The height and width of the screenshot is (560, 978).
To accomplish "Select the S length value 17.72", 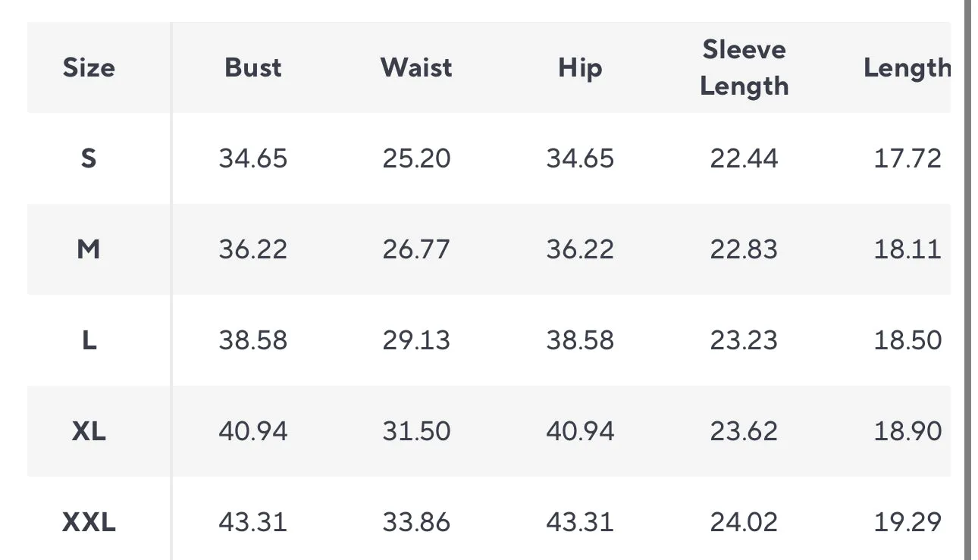I will pos(907,158).
